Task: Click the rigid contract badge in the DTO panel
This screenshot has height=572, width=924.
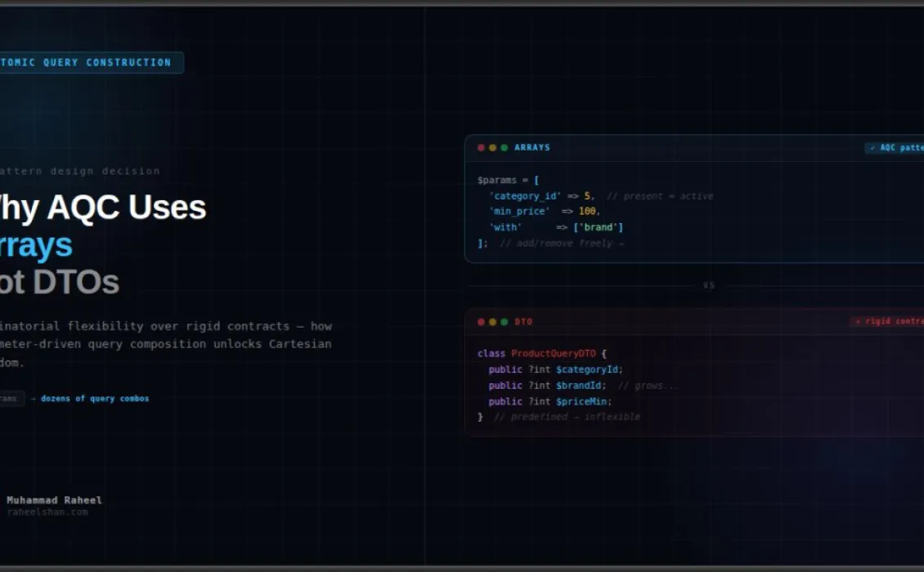Action: [887, 321]
